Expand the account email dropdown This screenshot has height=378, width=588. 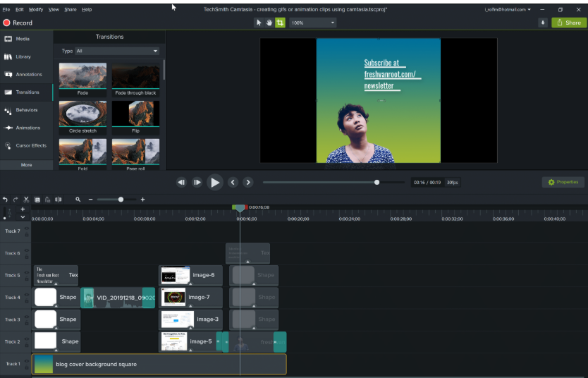pyautogui.click(x=508, y=9)
